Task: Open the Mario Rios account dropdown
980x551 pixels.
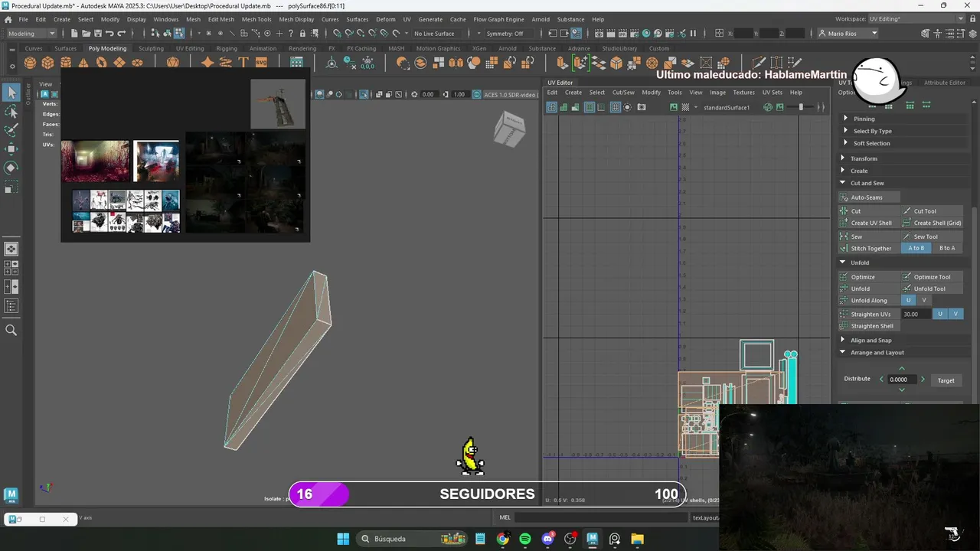Action: pyautogui.click(x=848, y=33)
